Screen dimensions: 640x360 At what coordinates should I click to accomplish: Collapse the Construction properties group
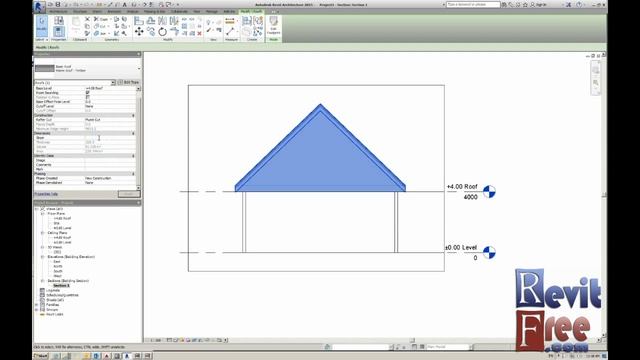(x=133, y=116)
